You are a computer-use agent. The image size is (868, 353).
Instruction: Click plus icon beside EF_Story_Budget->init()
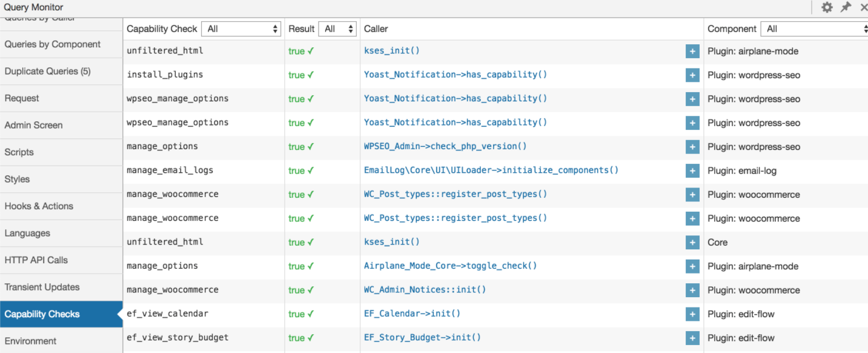pyautogui.click(x=692, y=338)
